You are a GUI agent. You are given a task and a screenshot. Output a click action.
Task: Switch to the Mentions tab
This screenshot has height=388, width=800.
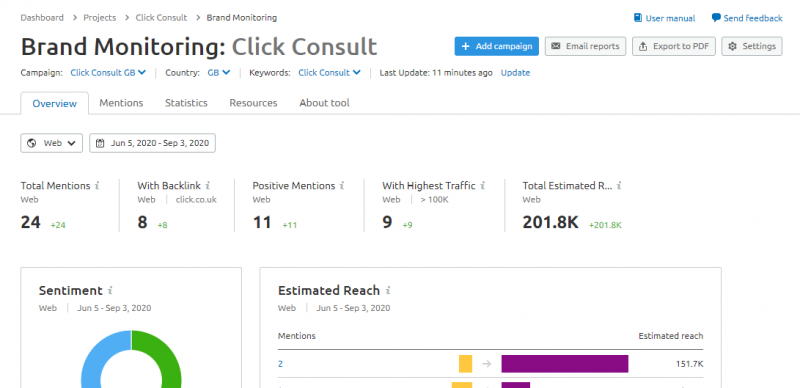(x=121, y=103)
